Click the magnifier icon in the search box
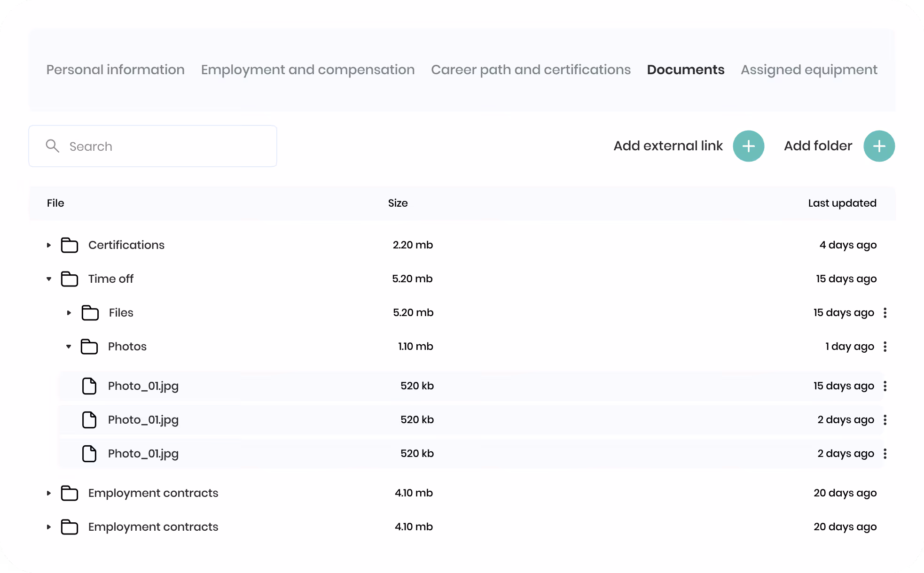Image resolution: width=924 pixels, height=573 pixels. 52,146
